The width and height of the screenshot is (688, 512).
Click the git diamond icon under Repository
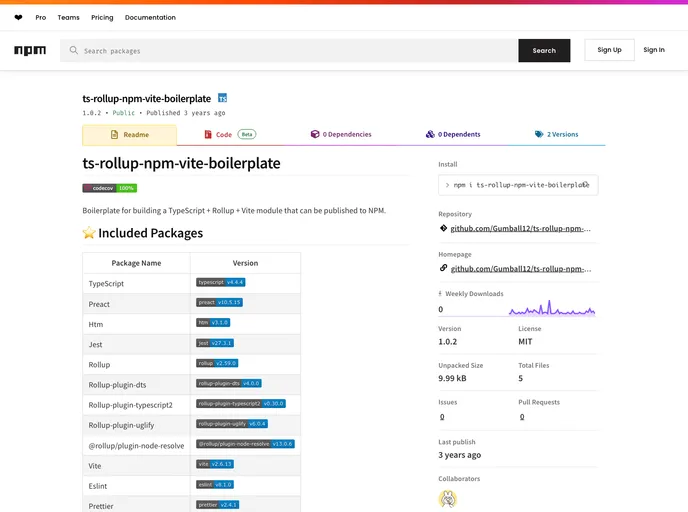coord(443,228)
